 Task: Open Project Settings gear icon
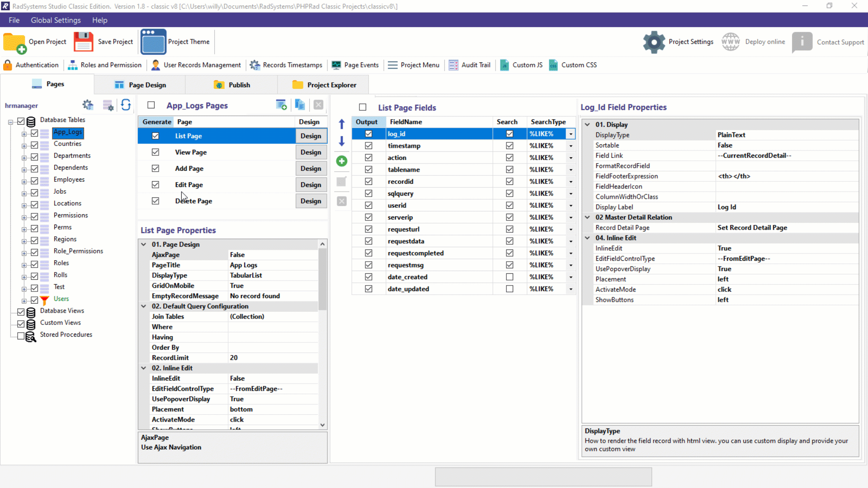(654, 42)
